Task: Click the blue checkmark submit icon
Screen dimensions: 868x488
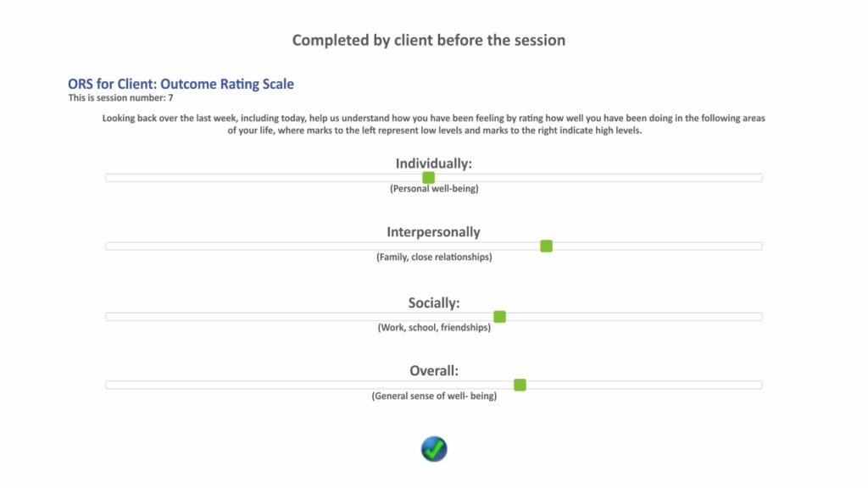Action: click(x=433, y=448)
